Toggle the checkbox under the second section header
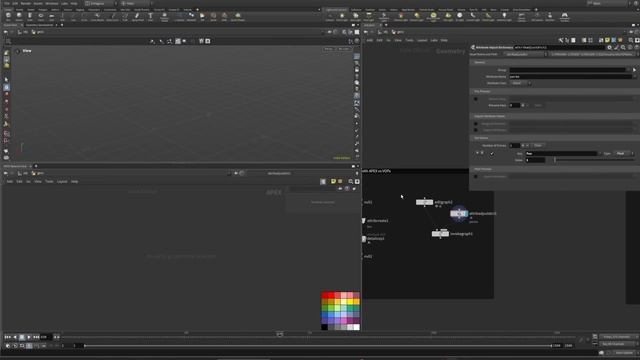 pos(476,99)
